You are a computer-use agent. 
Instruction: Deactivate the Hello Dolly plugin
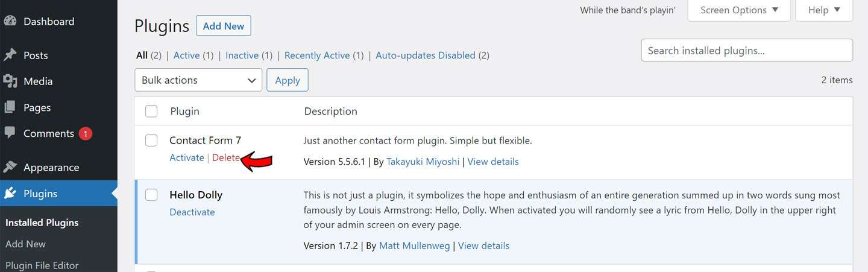click(192, 212)
